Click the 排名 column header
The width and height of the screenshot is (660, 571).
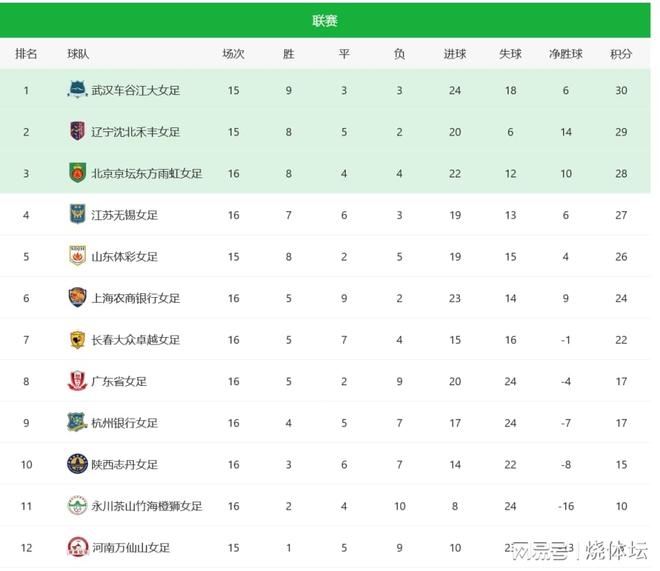26,54
